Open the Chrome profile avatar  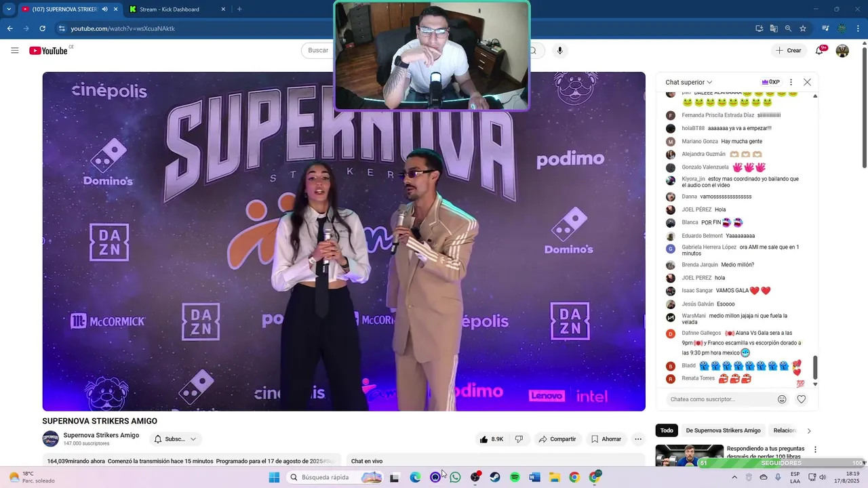842,28
